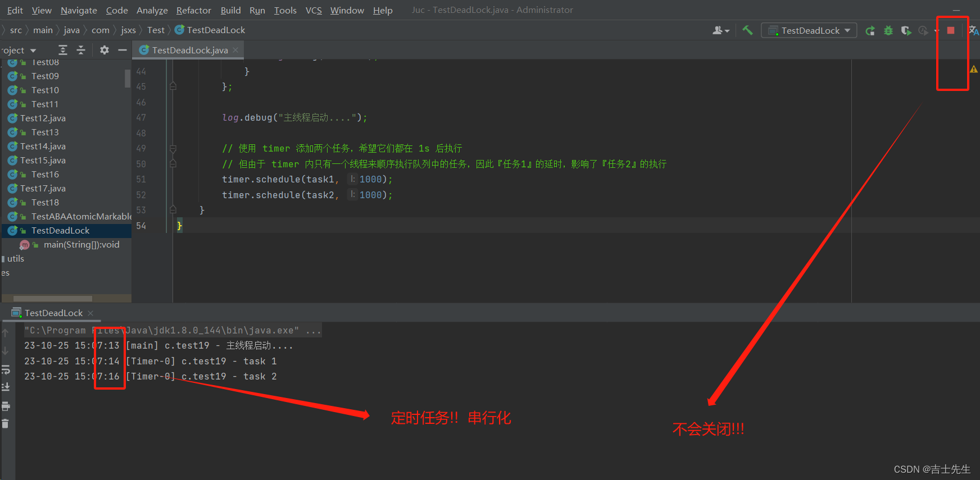Open the Edit menu
Image resolution: width=980 pixels, height=480 pixels.
click(x=15, y=10)
